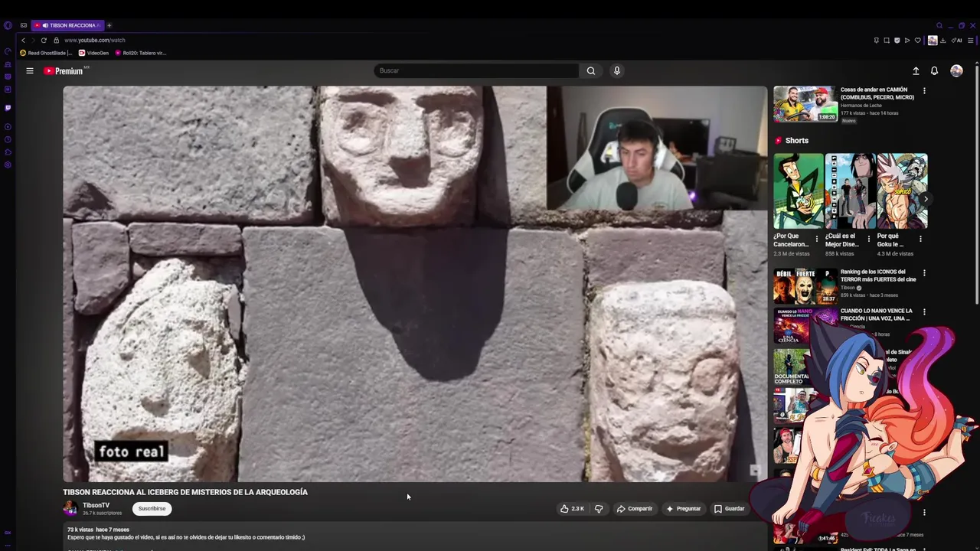Viewport: 980px width, 551px height.
Task: Switch to the TIBSON REACCIONA browser tab
Action: pyautogui.click(x=67, y=25)
